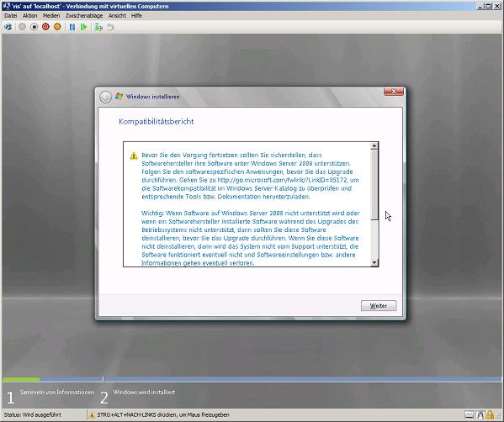Image resolution: width=504 pixels, height=422 pixels.
Task: Maximize the virtual machine connection window
Action: (488, 6)
